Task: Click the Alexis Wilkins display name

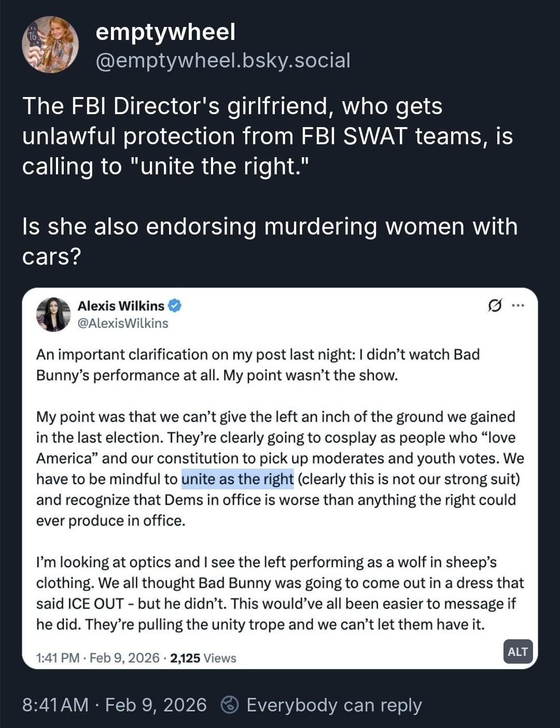Action: coord(121,306)
